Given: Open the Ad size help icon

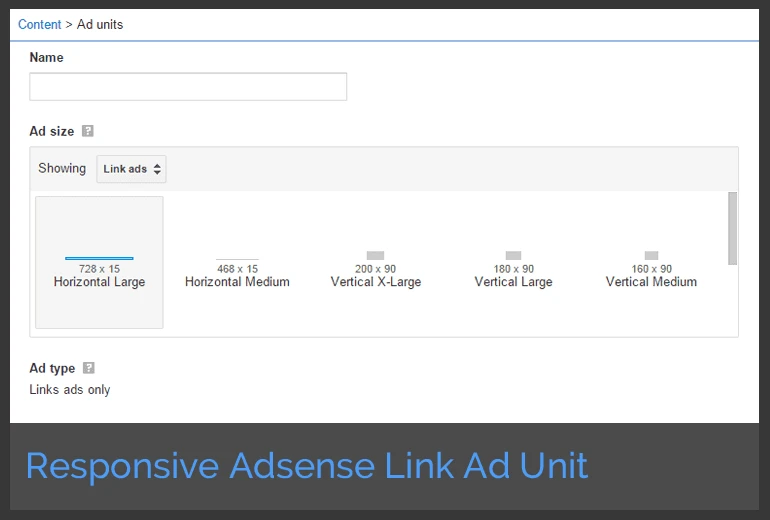Looking at the screenshot, I should tap(87, 131).
